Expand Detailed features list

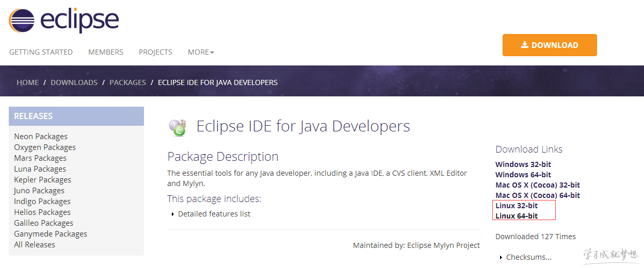tap(211, 214)
